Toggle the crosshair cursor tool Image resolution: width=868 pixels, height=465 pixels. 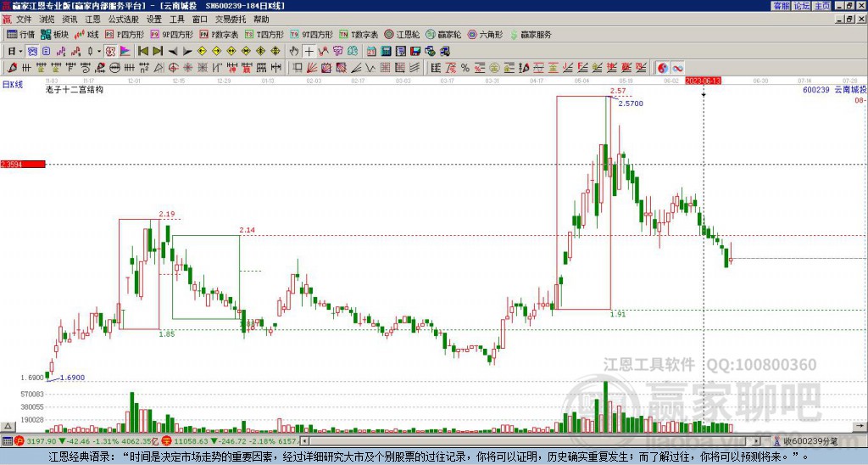point(309,52)
